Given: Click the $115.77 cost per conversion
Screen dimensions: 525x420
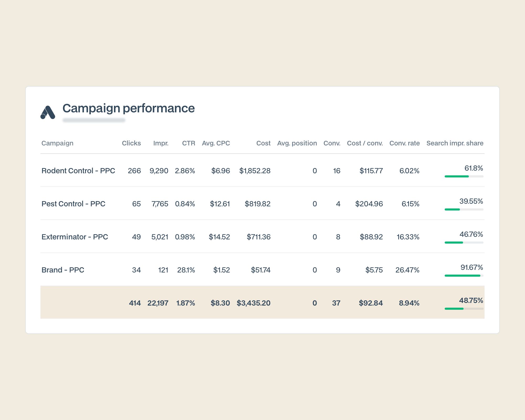Looking at the screenshot, I should (371, 171).
